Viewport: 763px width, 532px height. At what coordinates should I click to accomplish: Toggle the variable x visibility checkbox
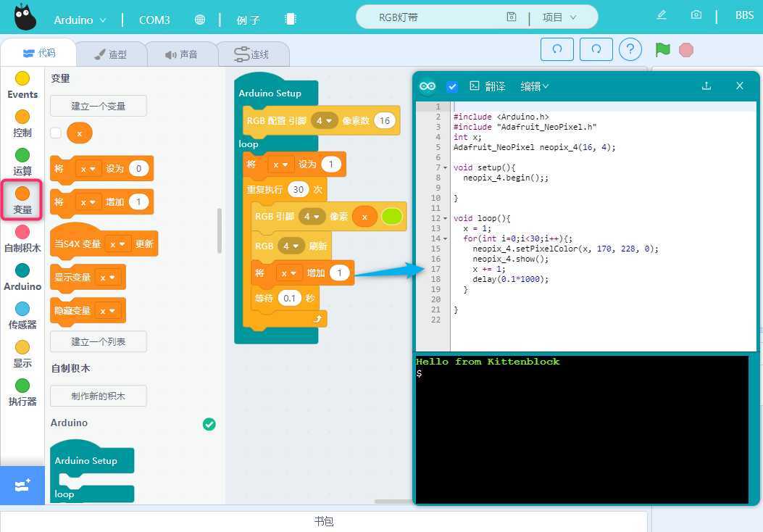click(x=56, y=133)
